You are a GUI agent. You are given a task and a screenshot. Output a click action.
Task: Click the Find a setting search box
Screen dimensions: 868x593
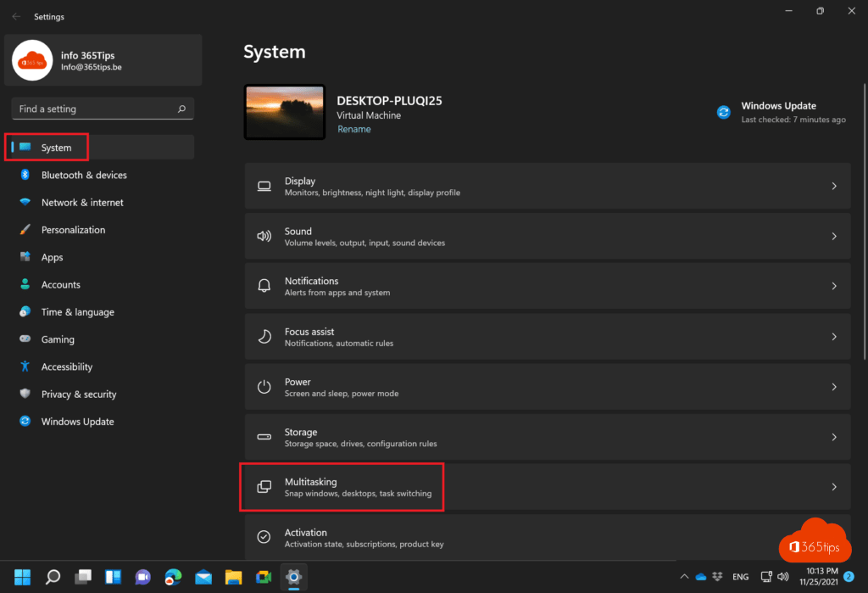pos(103,109)
